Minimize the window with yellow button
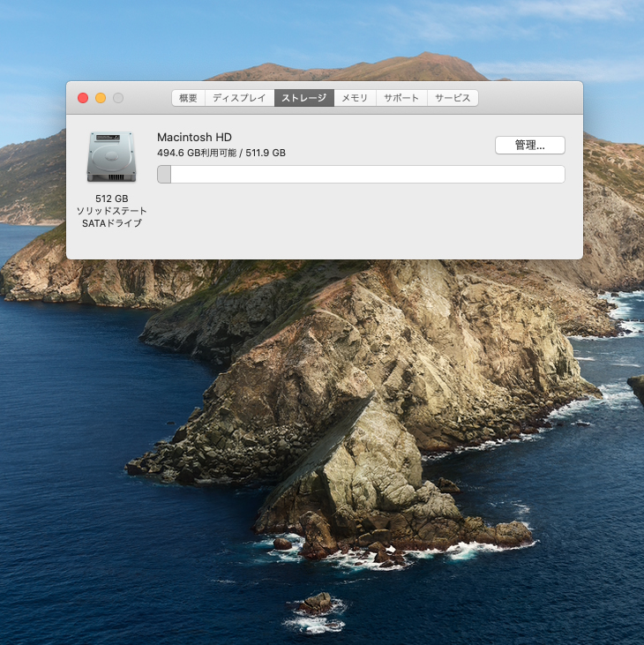The width and height of the screenshot is (644, 645). click(101, 98)
